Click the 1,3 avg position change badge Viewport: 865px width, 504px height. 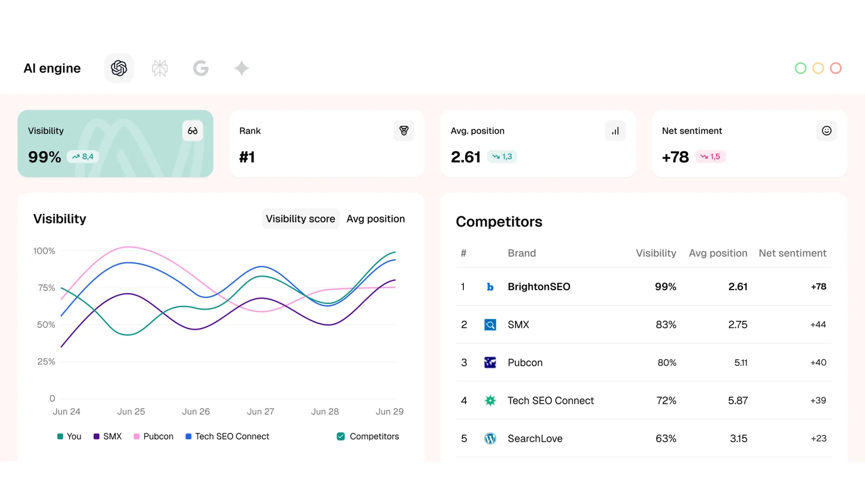tap(502, 157)
